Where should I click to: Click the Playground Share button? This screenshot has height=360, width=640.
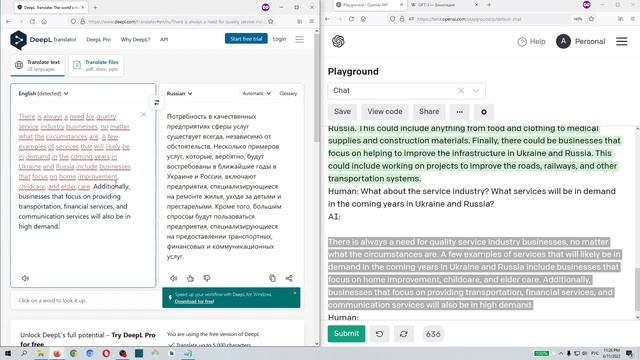point(429,112)
